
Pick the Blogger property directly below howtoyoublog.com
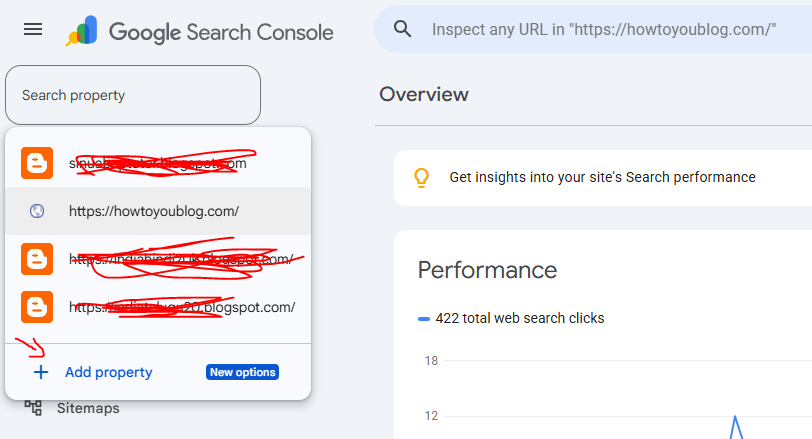pyautogui.click(x=158, y=259)
